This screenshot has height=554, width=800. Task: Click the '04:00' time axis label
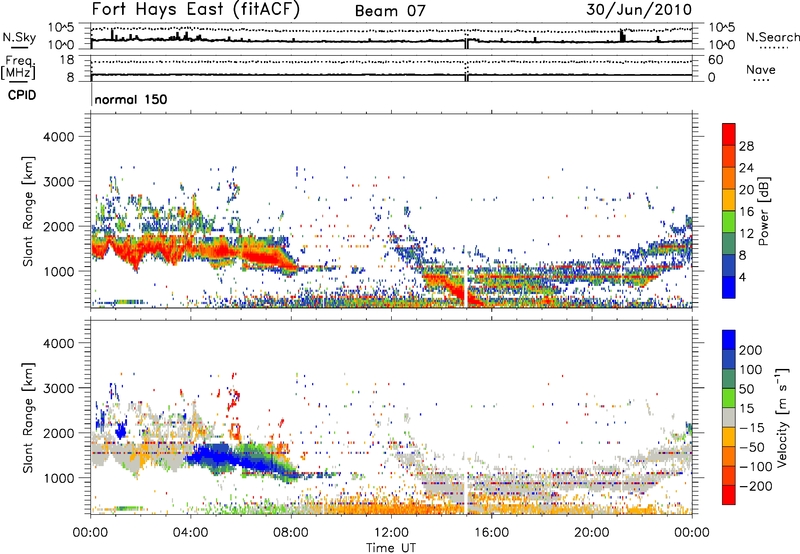pyautogui.click(x=190, y=533)
